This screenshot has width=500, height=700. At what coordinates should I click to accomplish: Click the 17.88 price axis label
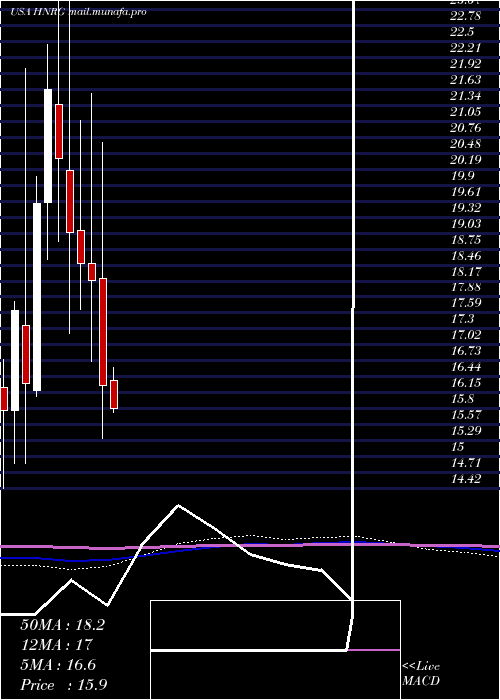click(x=466, y=287)
